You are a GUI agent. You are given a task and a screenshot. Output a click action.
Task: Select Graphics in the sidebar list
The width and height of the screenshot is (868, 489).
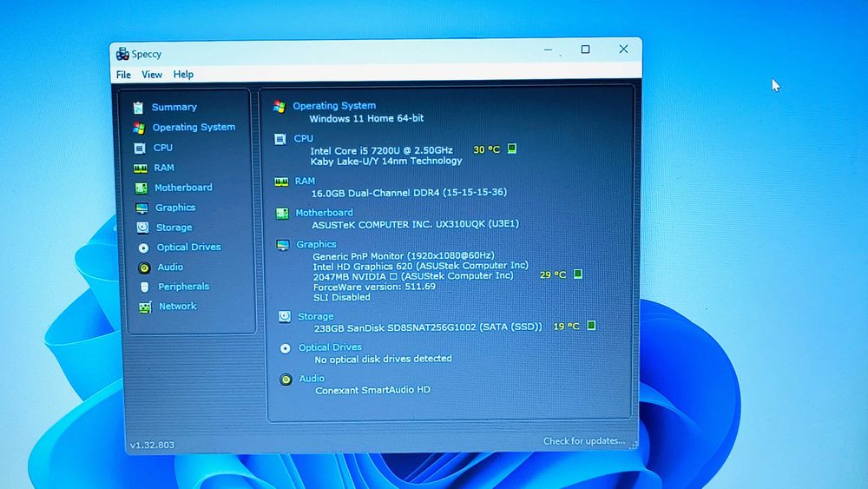(175, 207)
